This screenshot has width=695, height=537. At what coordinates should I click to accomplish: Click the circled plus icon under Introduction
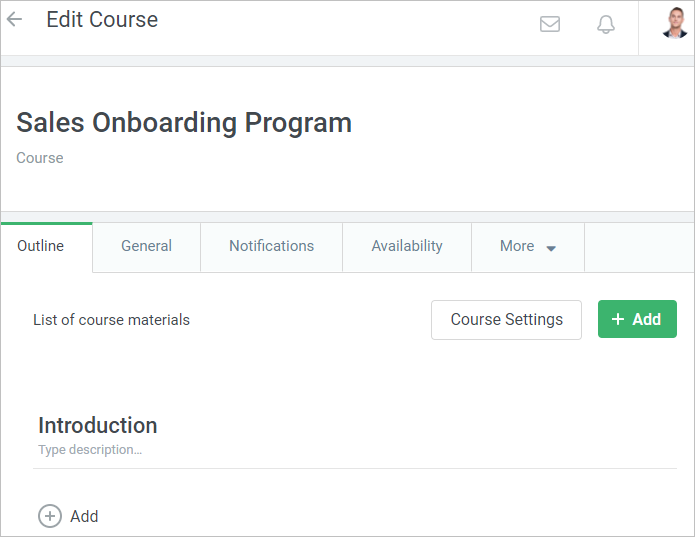point(49,516)
